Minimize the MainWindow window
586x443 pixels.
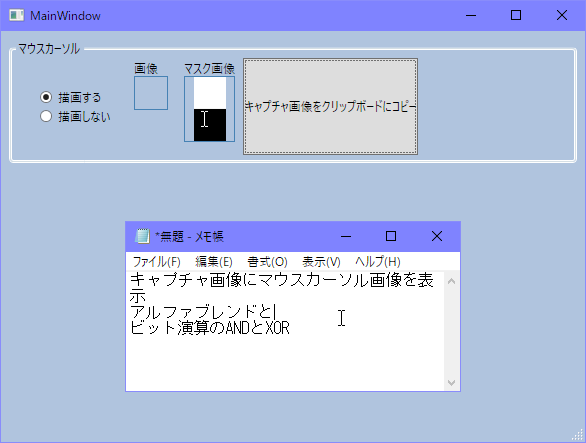click(471, 15)
